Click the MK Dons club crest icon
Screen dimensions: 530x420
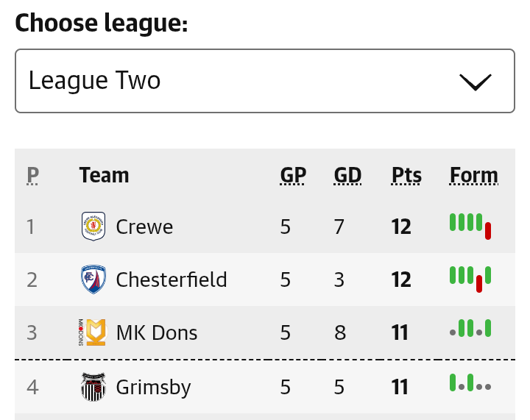pyautogui.click(x=93, y=332)
